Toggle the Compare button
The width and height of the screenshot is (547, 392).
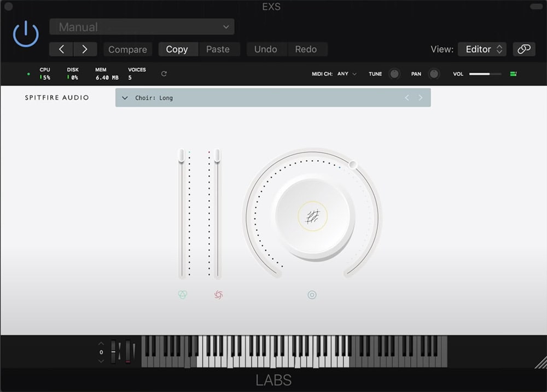click(127, 49)
